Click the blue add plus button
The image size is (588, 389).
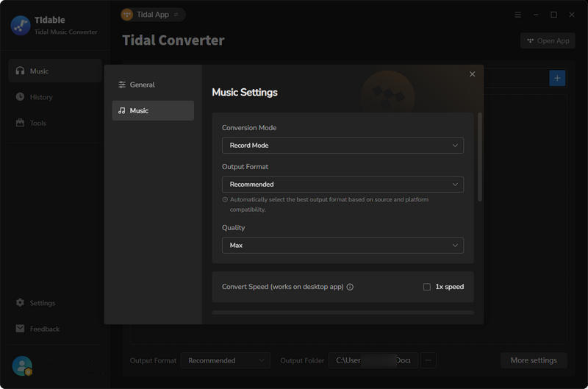(557, 78)
